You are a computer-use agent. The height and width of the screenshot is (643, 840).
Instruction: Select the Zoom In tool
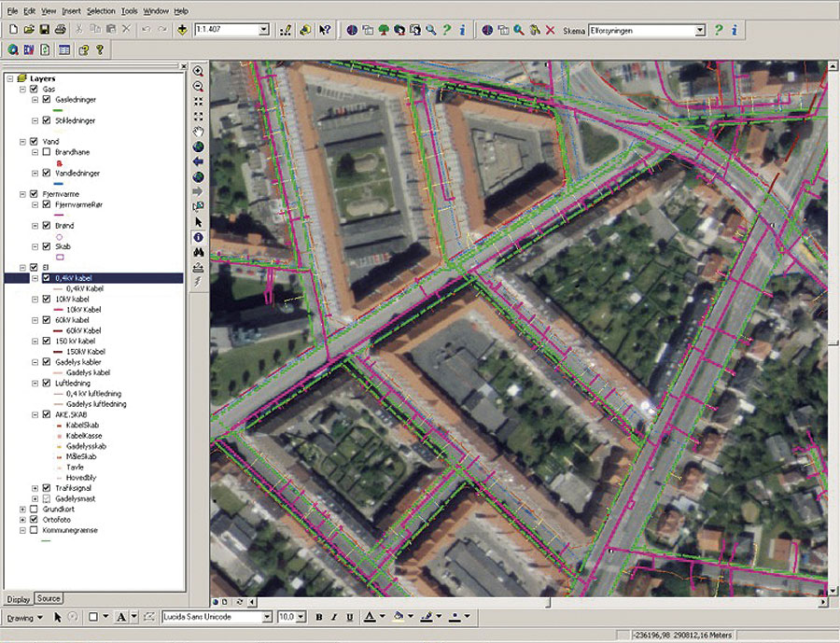coord(198,71)
